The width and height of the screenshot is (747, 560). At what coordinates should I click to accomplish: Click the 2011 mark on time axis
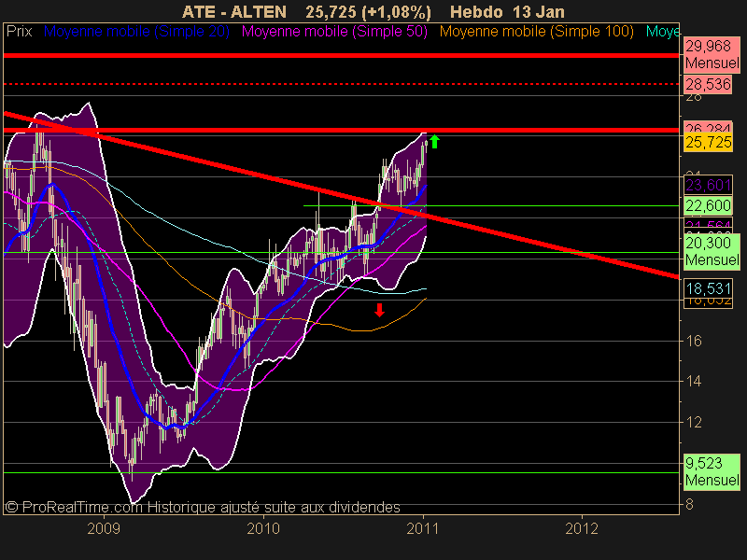[423, 528]
